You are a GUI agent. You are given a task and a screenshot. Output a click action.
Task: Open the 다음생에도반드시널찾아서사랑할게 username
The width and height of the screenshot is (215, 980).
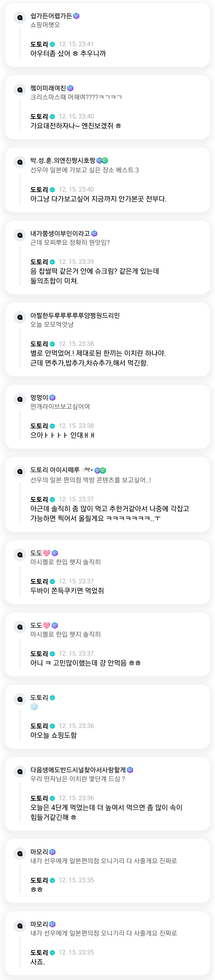(78, 770)
